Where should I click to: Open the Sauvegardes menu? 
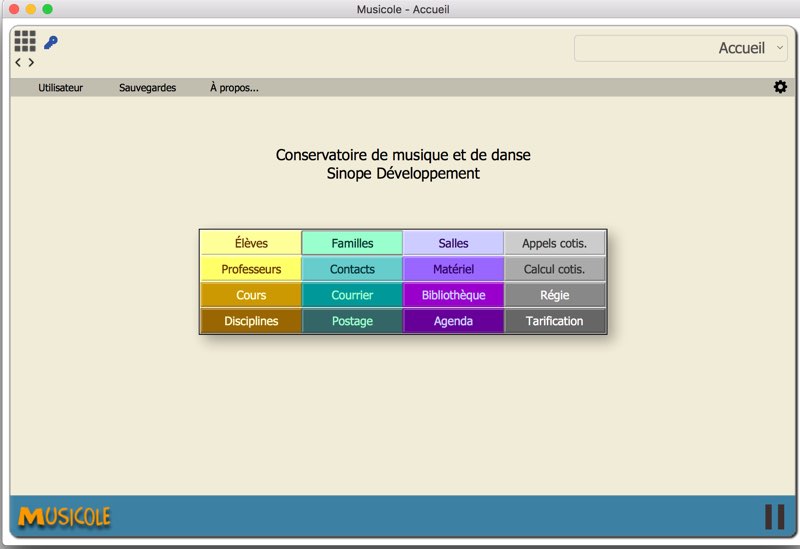(x=147, y=88)
